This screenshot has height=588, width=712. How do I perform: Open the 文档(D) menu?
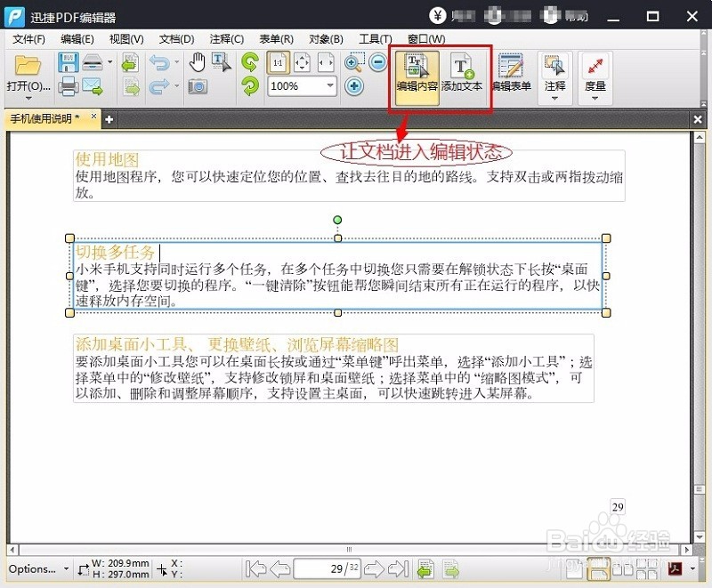click(176, 39)
